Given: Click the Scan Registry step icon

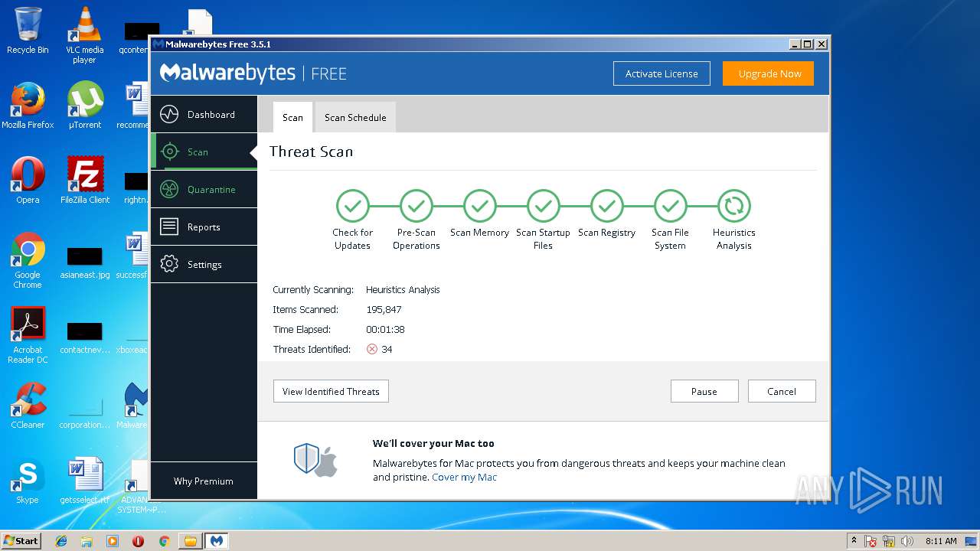Looking at the screenshot, I should point(606,206).
